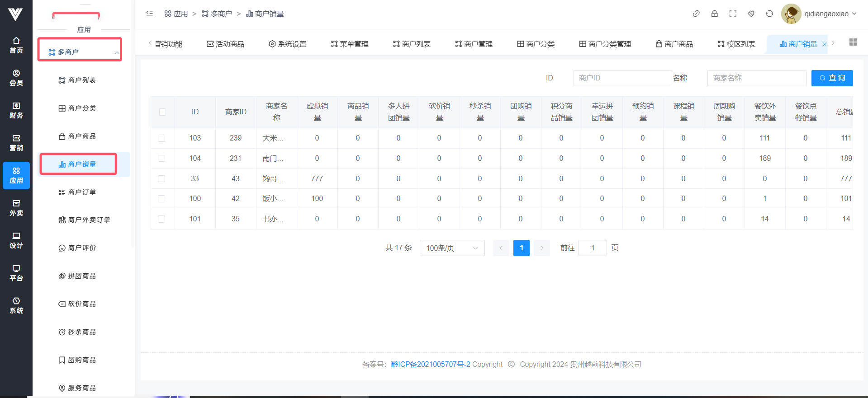Open 财务 section in left navigation
Viewport: 868px width, 398px height.
tap(16, 110)
